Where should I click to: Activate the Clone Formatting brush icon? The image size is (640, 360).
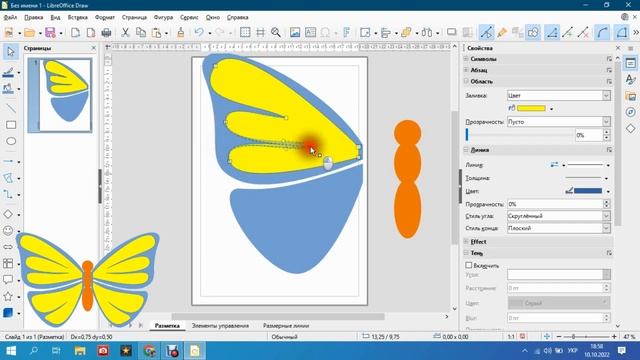[180, 33]
